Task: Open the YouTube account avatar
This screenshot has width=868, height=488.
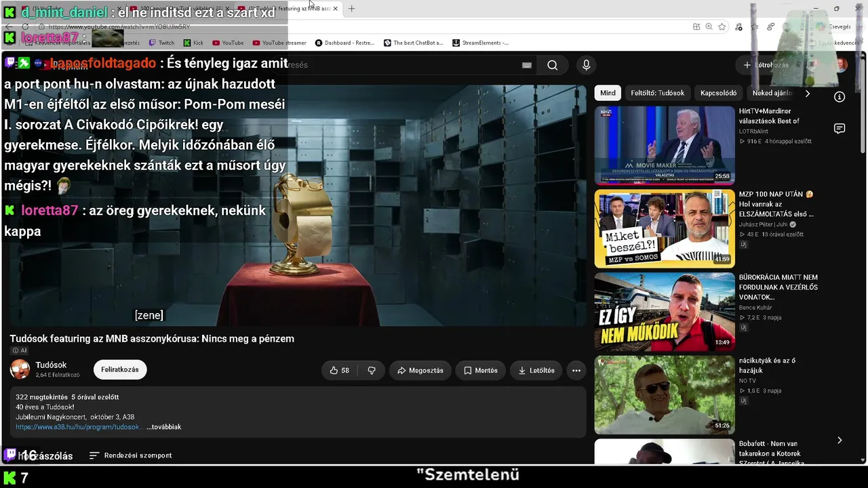Action: pos(841,65)
